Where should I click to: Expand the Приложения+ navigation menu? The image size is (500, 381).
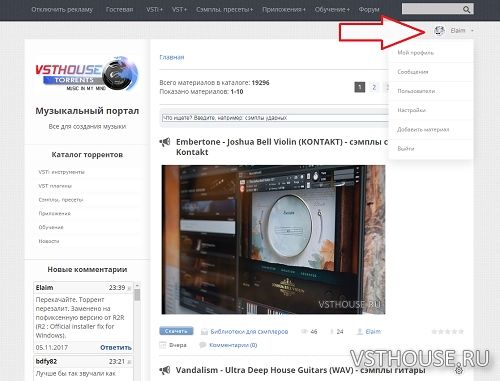[284, 9]
